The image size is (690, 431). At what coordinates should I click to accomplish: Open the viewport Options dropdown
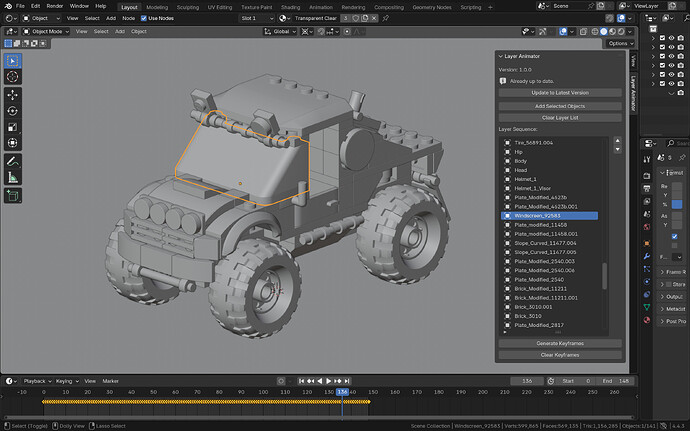(620, 43)
